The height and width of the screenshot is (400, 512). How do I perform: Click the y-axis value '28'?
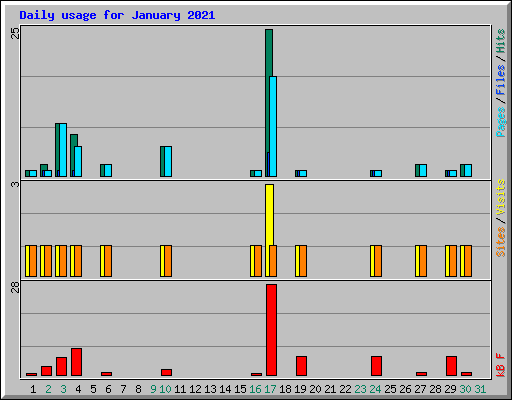coord(15,287)
